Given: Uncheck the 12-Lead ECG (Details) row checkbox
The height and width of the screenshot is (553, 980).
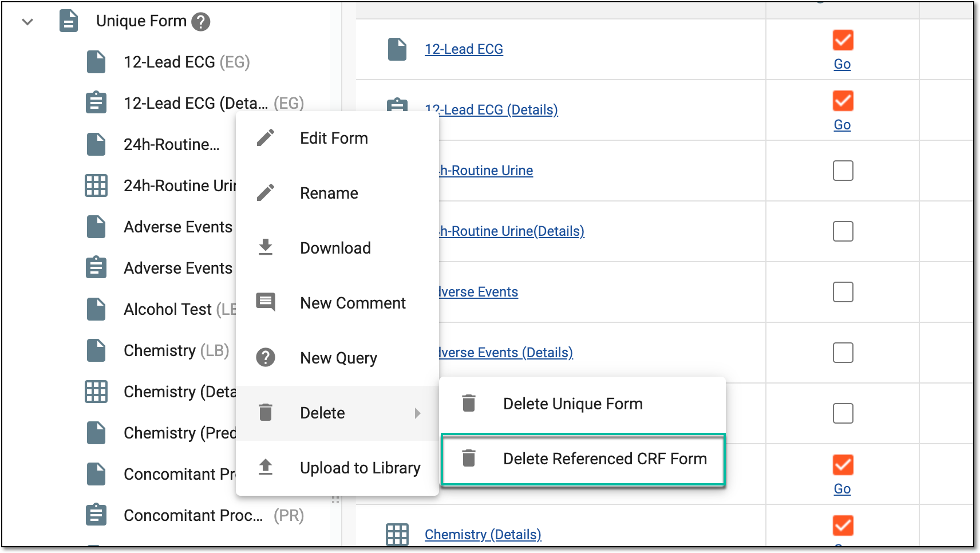Looking at the screenshot, I should (x=843, y=101).
